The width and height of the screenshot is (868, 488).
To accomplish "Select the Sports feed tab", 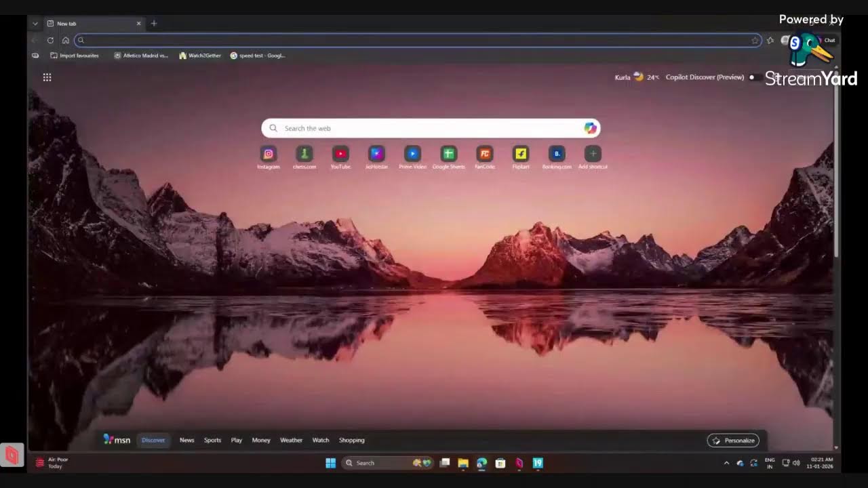I will [212, 440].
